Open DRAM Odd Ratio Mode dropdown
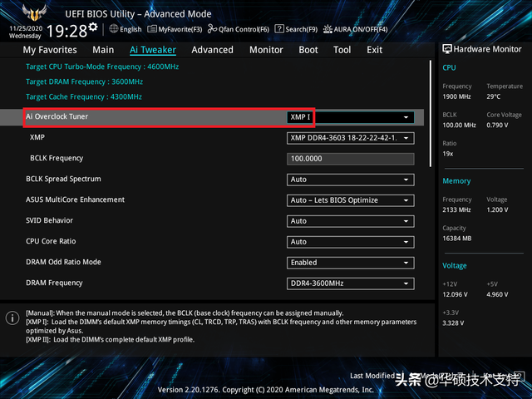The image size is (532, 399). [351, 263]
